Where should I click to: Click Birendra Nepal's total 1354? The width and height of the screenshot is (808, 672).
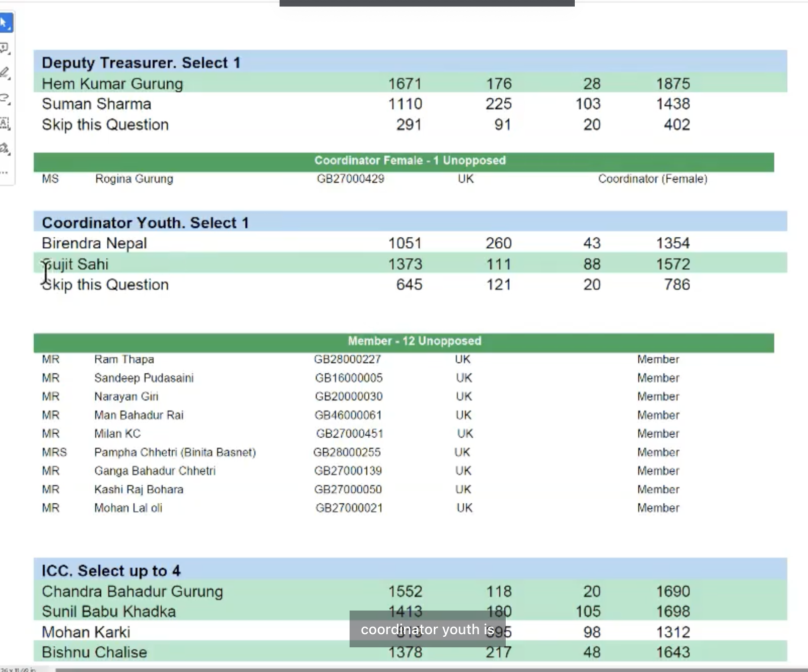[672, 243]
